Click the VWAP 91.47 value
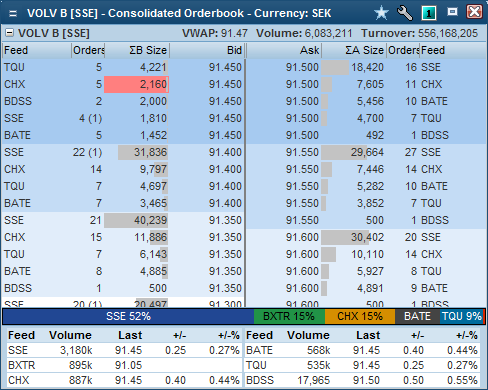Screen dimensions: 488x390 click(x=234, y=33)
